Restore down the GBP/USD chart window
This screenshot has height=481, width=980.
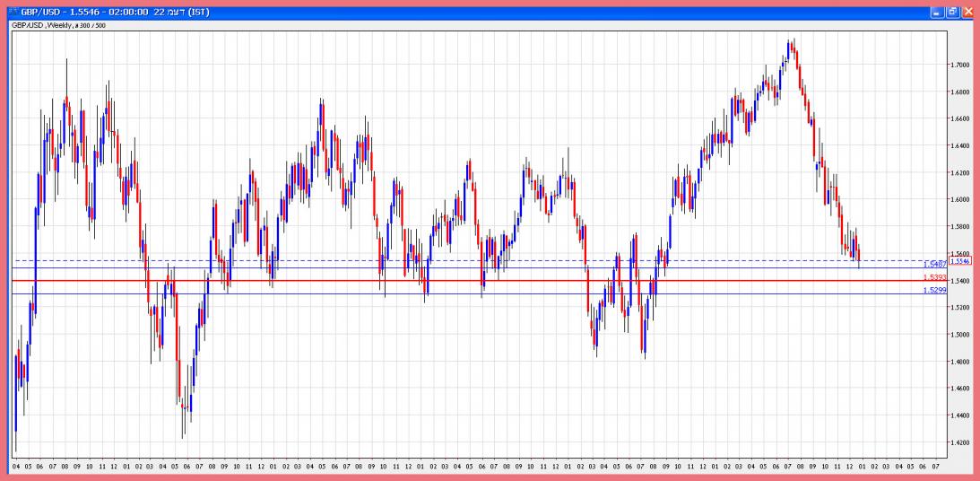coord(952,13)
